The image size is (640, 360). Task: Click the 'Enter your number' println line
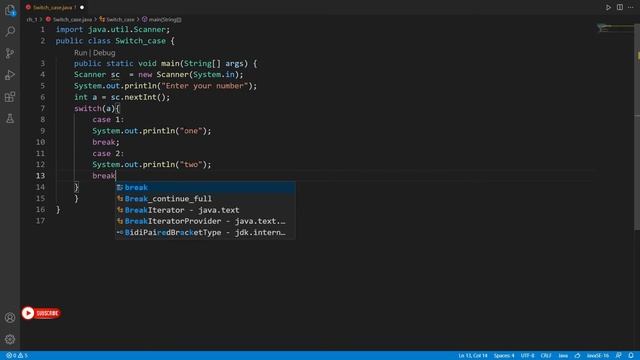pyautogui.click(x=165, y=86)
